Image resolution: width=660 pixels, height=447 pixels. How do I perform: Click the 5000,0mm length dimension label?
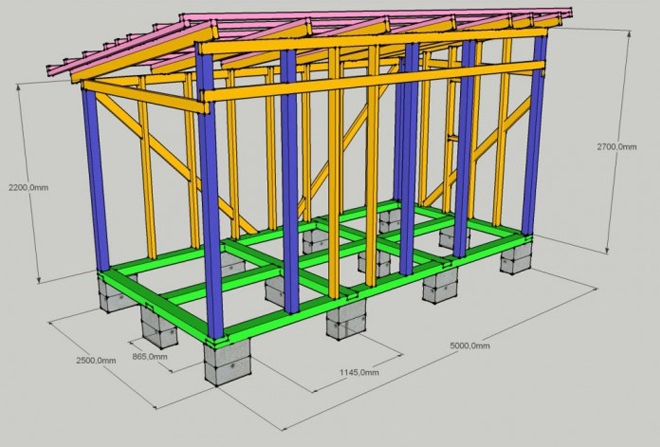tap(470, 346)
